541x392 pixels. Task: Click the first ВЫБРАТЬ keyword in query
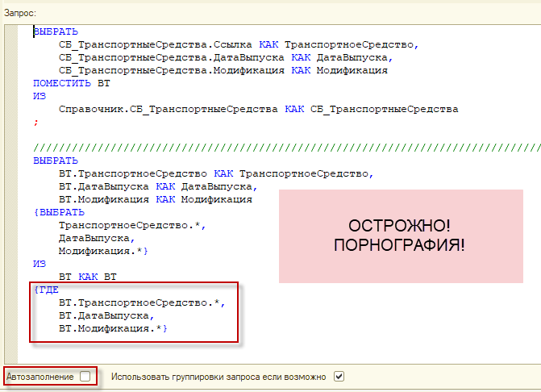click(56, 31)
